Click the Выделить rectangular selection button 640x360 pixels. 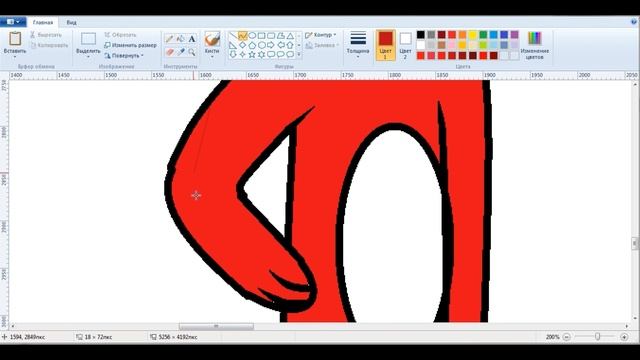click(x=88, y=42)
